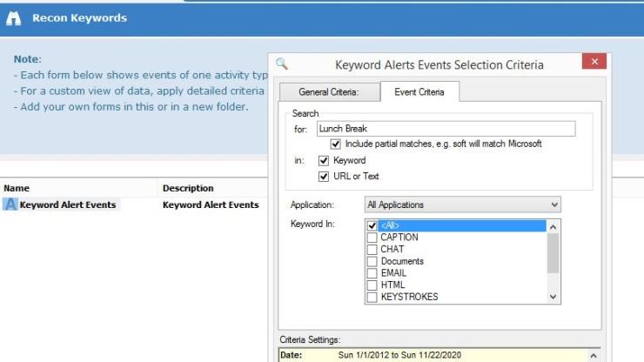Check the EMAIL option
Viewport: 644px width, 362px height.
point(372,273)
